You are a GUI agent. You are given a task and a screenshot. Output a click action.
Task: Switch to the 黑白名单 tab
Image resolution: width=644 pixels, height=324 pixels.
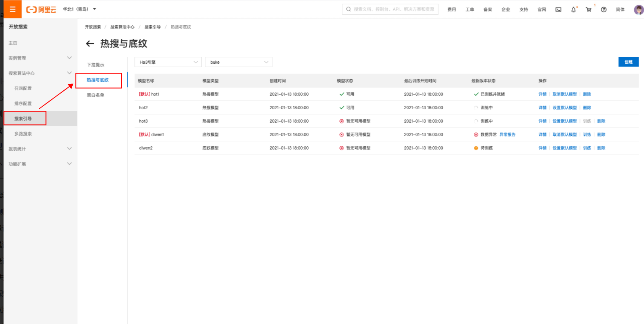click(96, 95)
